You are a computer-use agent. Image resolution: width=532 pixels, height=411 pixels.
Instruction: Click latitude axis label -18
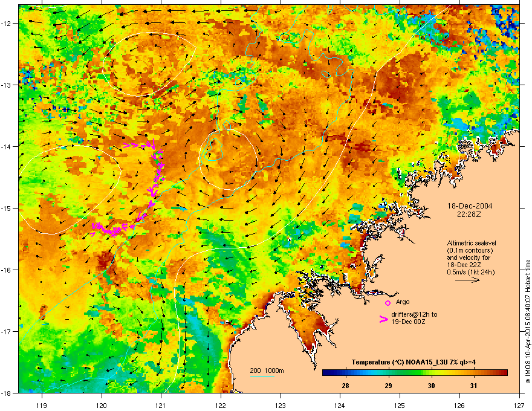click(x=7, y=393)
